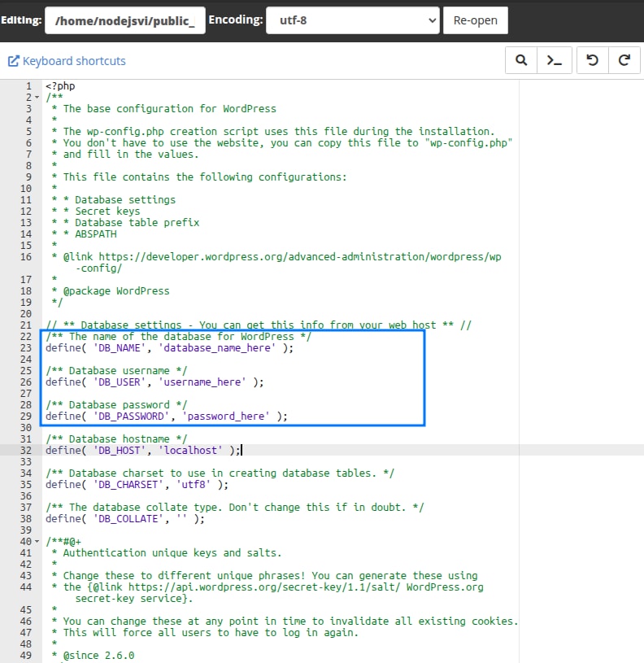This screenshot has height=663, width=644.
Task: Undo the last edit
Action: click(592, 60)
